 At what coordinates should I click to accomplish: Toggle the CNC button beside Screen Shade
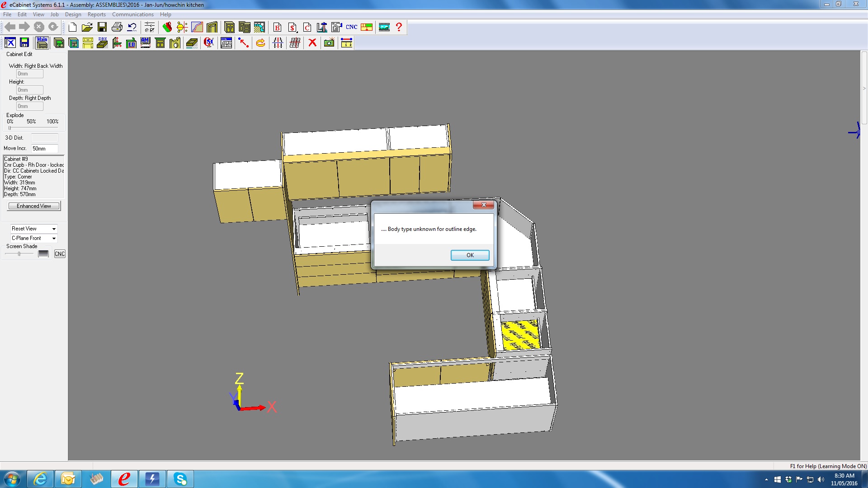[x=60, y=254]
